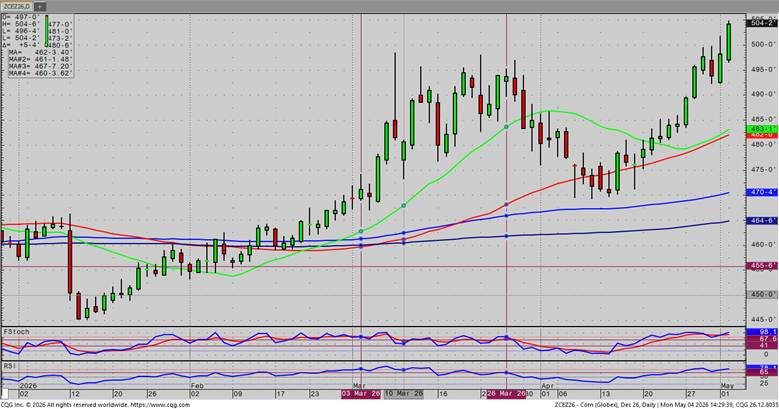Image resolution: width=779 pixels, height=409 pixels.
Task: Click the FStoch 98.1 value label
Action: 762,331
